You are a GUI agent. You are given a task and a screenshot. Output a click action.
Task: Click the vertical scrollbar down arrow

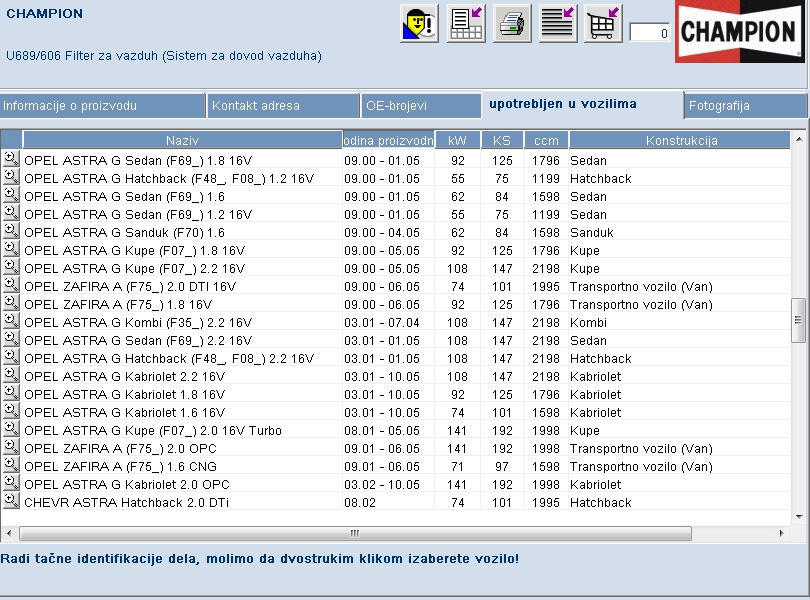(x=799, y=516)
